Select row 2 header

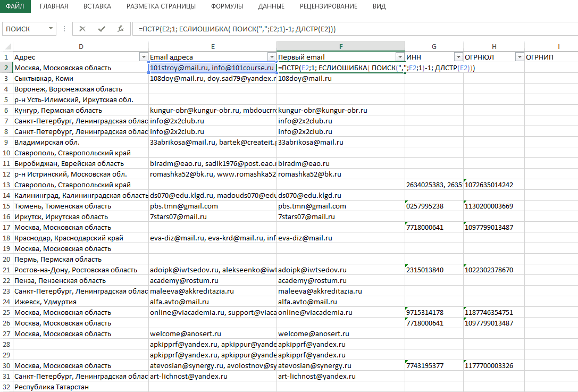tap(6, 68)
